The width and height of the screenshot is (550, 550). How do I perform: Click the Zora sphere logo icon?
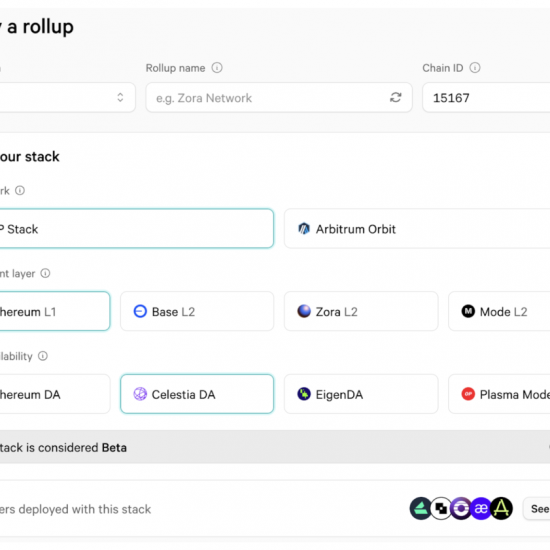point(304,311)
